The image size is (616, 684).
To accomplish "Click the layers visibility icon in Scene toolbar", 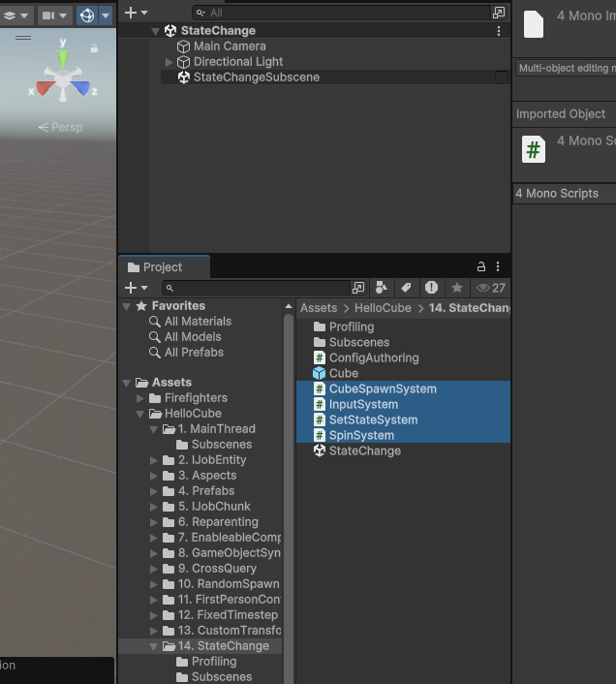I will [x=10, y=16].
